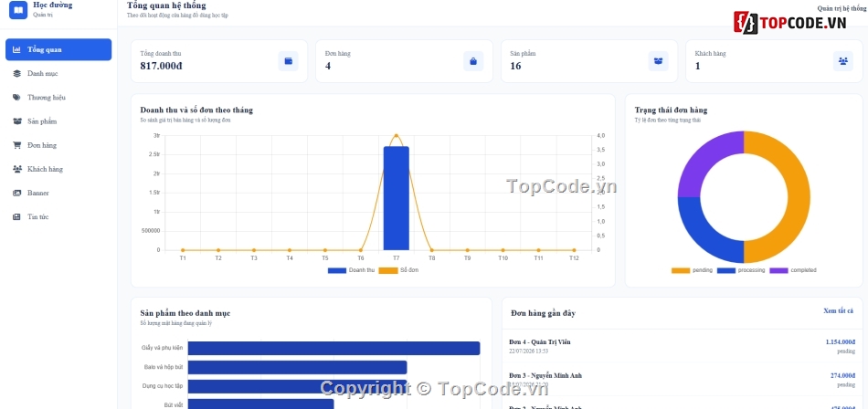Click the Tổng quan chart icon in sidebar
This screenshot has height=409, width=868.
[x=16, y=50]
